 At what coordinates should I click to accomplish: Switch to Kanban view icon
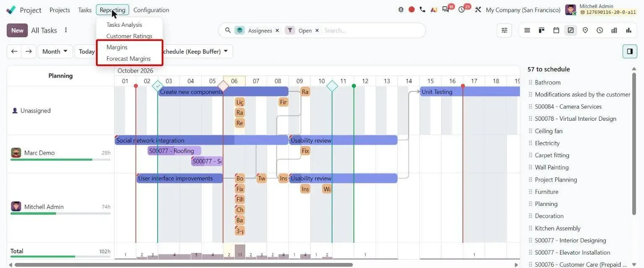[x=542, y=30]
